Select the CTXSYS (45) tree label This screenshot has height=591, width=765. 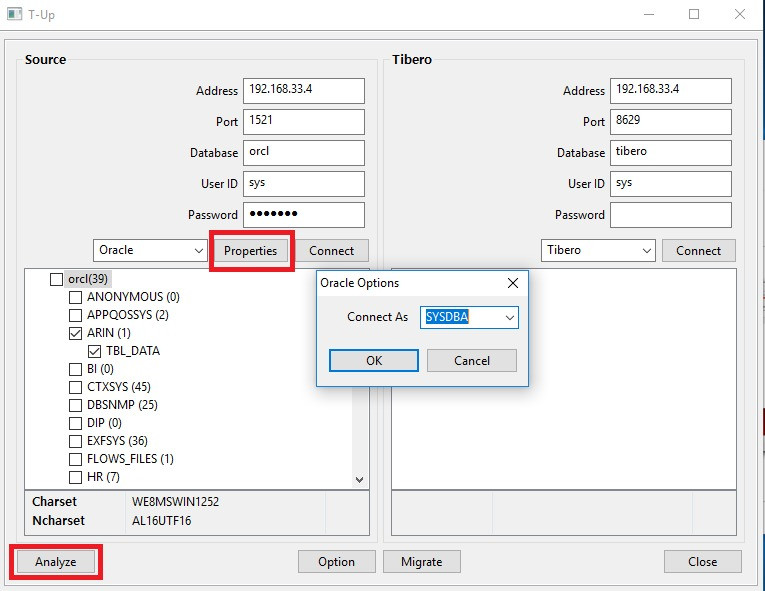pyautogui.click(x=119, y=387)
